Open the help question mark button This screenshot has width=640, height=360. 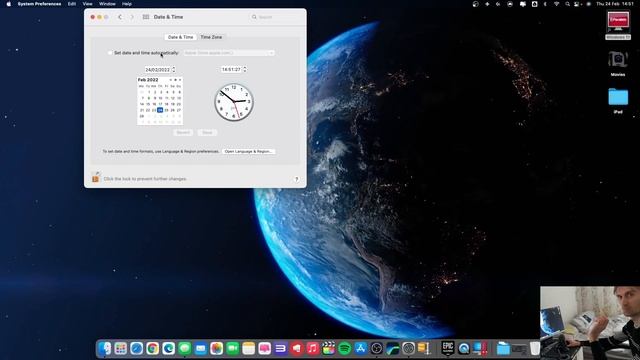[296, 179]
